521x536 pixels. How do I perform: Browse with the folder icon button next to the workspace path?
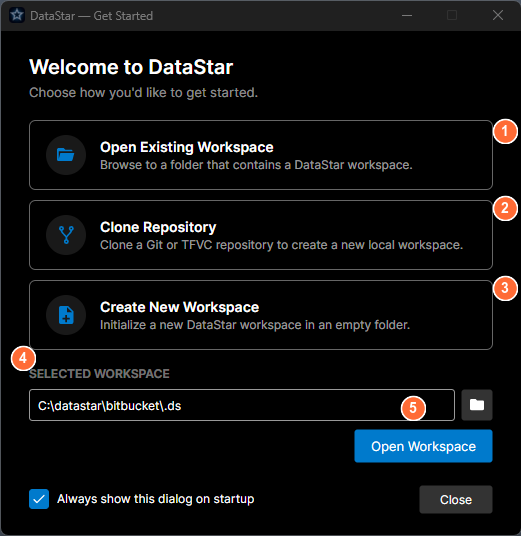pos(477,405)
